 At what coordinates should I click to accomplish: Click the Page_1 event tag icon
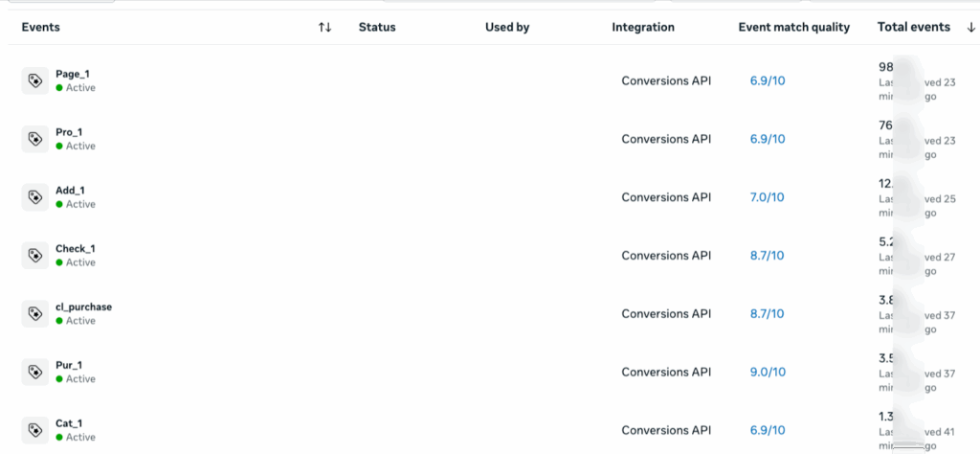coord(34,81)
